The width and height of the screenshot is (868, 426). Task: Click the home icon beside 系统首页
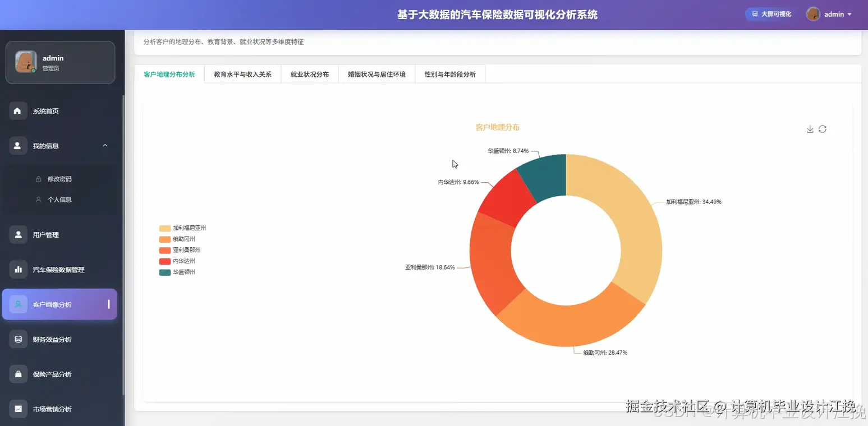pos(18,111)
